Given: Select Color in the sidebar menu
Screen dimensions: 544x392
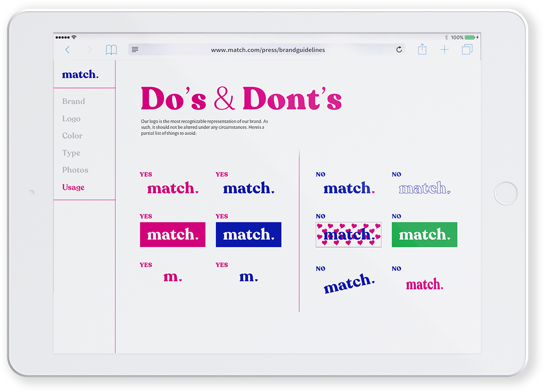Looking at the screenshot, I should [72, 136].
